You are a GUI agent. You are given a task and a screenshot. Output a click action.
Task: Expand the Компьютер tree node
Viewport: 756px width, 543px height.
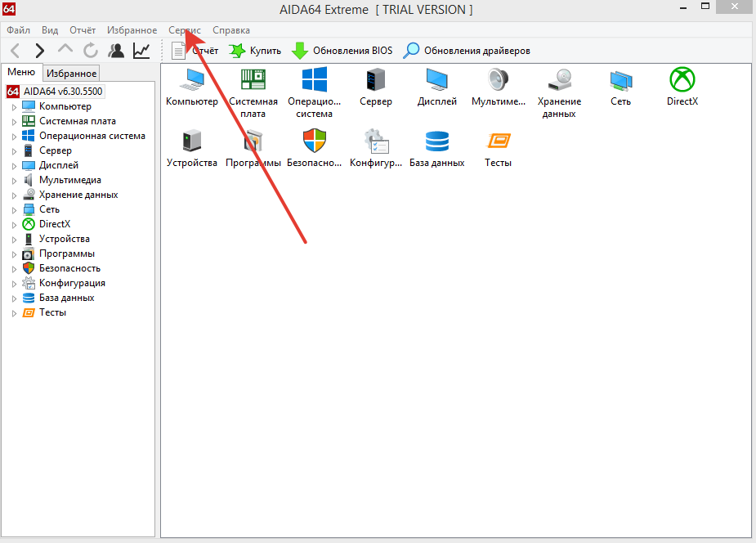click(14, 107)
